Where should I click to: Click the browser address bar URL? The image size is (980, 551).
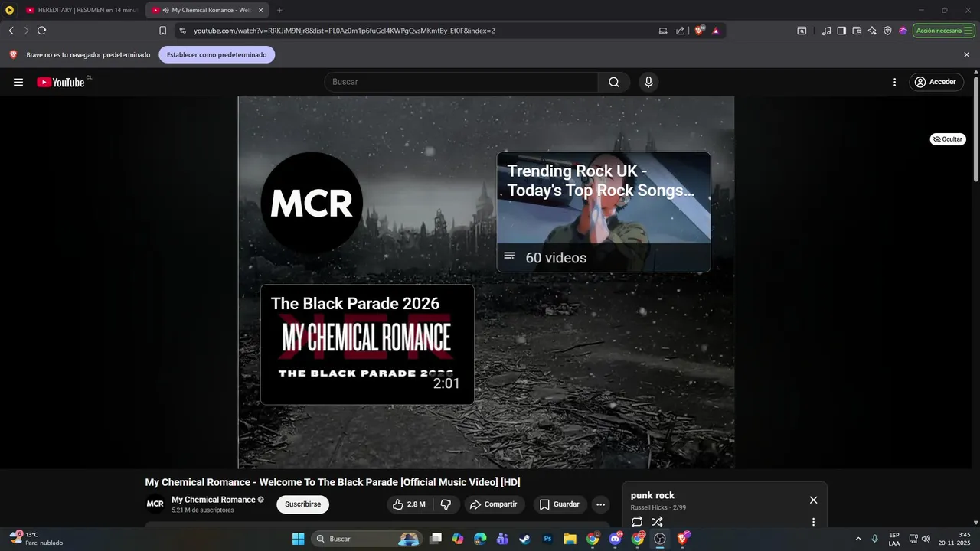345,31
